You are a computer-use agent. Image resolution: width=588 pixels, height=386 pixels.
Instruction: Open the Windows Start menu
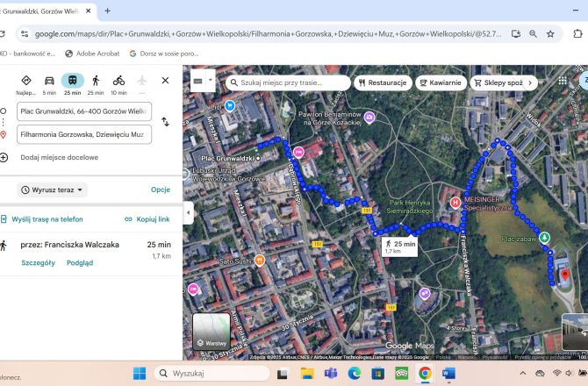(140, 373)
